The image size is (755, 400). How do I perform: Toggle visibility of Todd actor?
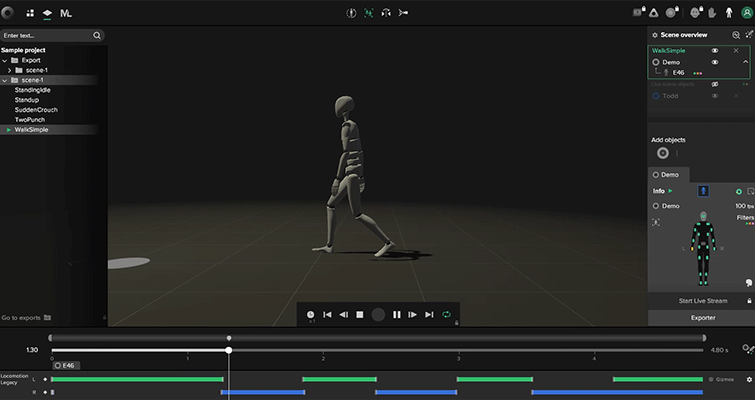pyautogui.click(x=715, y=96)
